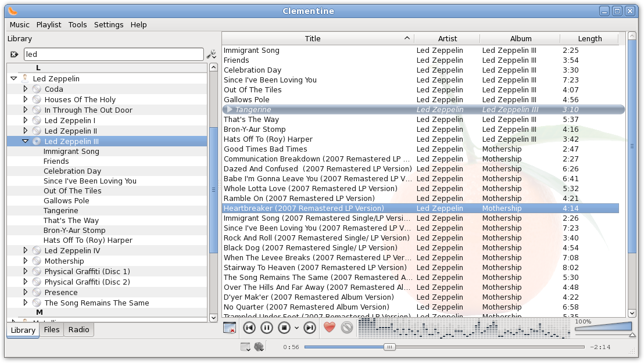Expand the Mothership album in library
Screen dimensions: 644x363
[x=26, y=261]
